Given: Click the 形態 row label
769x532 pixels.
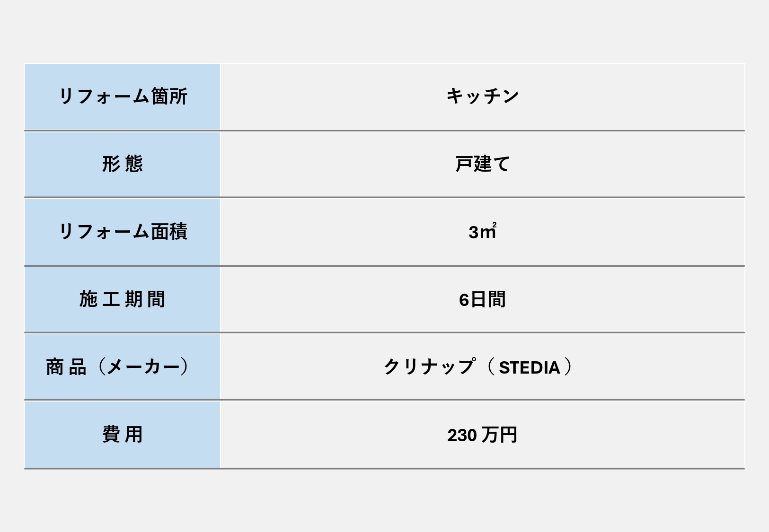Looking at the screenshot, I should 123,164.
